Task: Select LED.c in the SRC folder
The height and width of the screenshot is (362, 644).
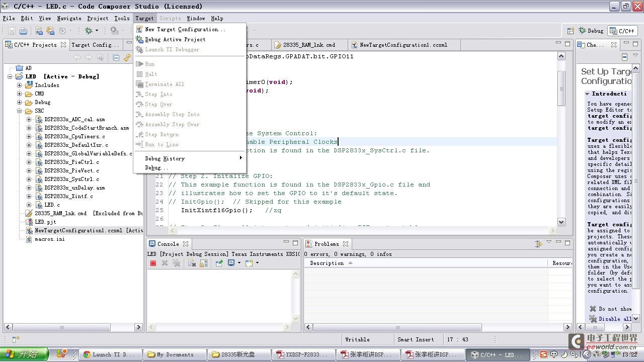Action: [52, 205]
